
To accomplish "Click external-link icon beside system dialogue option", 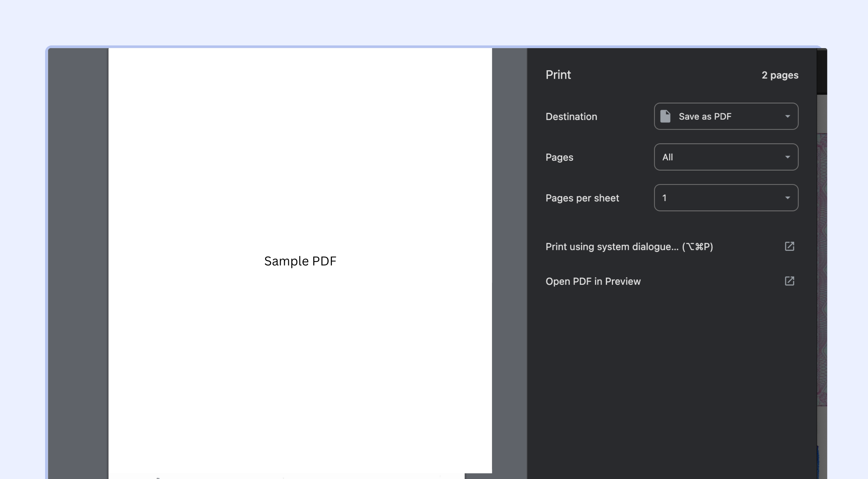I will (789, 246).
